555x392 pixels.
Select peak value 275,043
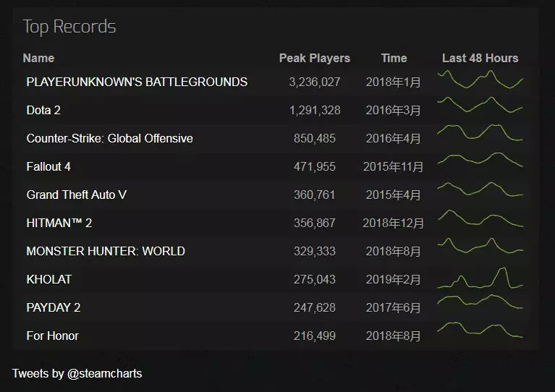(x=315, y=279)
